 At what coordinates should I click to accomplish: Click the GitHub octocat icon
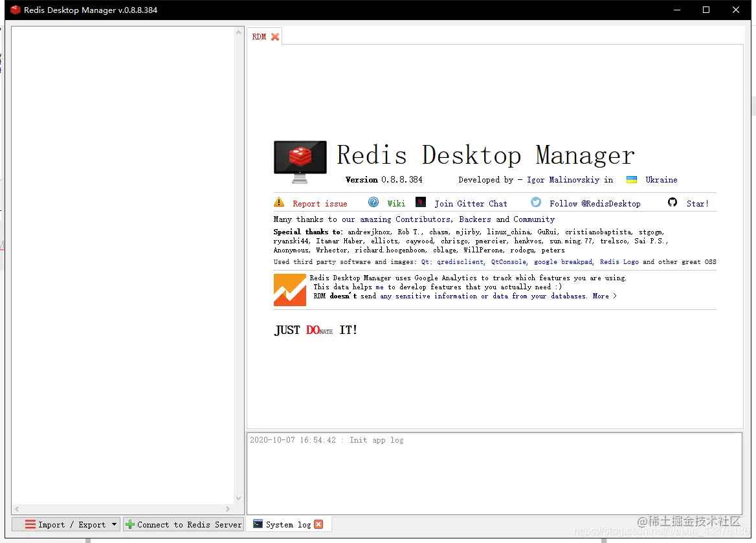coord(672,202)
